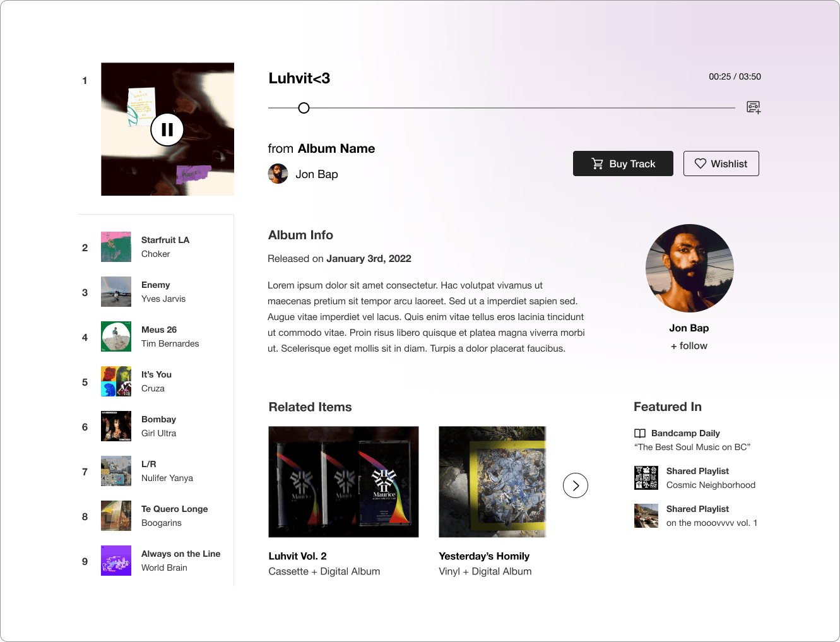Click the Always on the Line cover
840x642 pixels.
click(116, 561)
